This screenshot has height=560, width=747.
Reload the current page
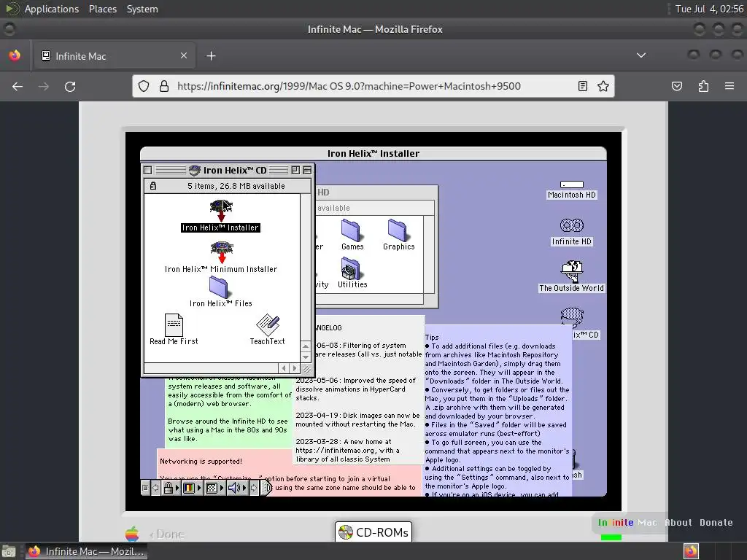coord(70,86)
